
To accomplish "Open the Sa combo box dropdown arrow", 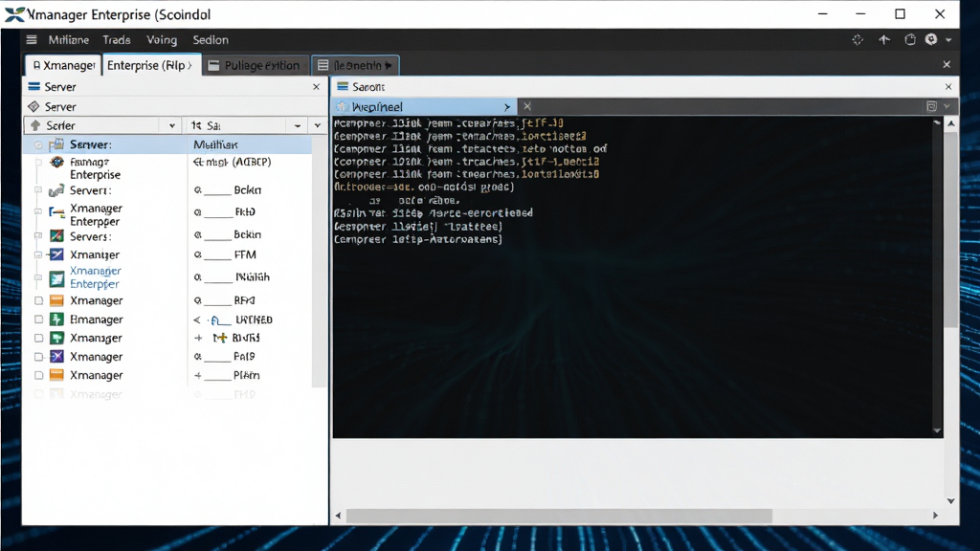I will (298, 125).
